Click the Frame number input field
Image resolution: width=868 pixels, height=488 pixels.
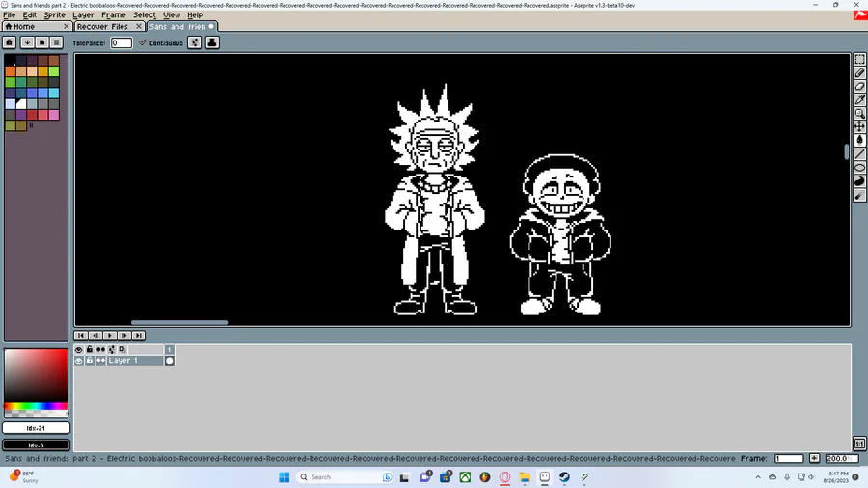click(x=789, y=459)
